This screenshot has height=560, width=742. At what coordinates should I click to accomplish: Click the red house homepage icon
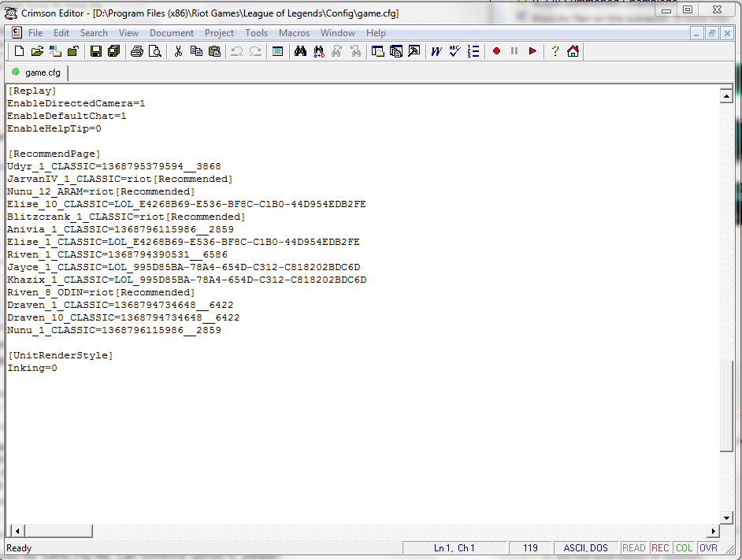(573, 51)
